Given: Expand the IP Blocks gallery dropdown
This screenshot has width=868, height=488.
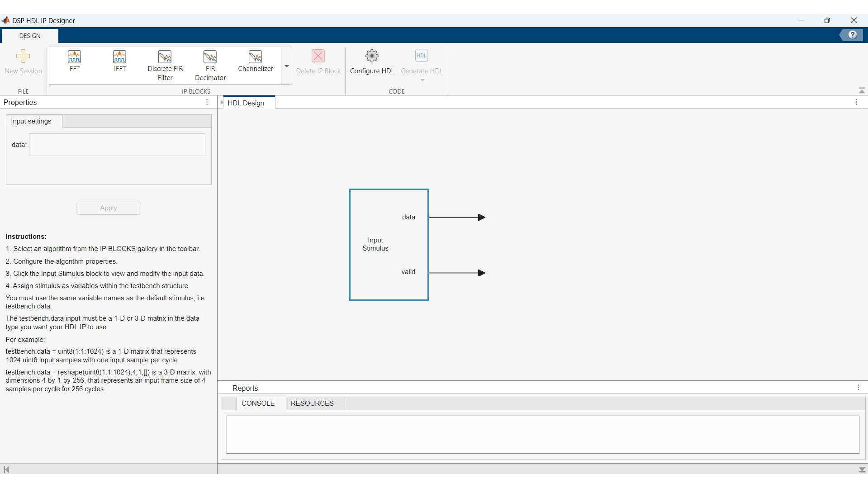Looking at the screenshot, I should click(x=286, y=66).
